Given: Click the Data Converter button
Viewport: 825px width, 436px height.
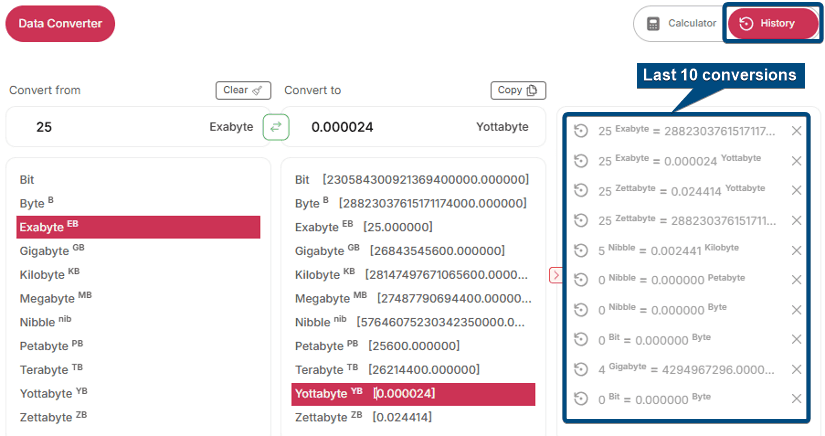Looking at the screenshot, I should tap(60, 24).
